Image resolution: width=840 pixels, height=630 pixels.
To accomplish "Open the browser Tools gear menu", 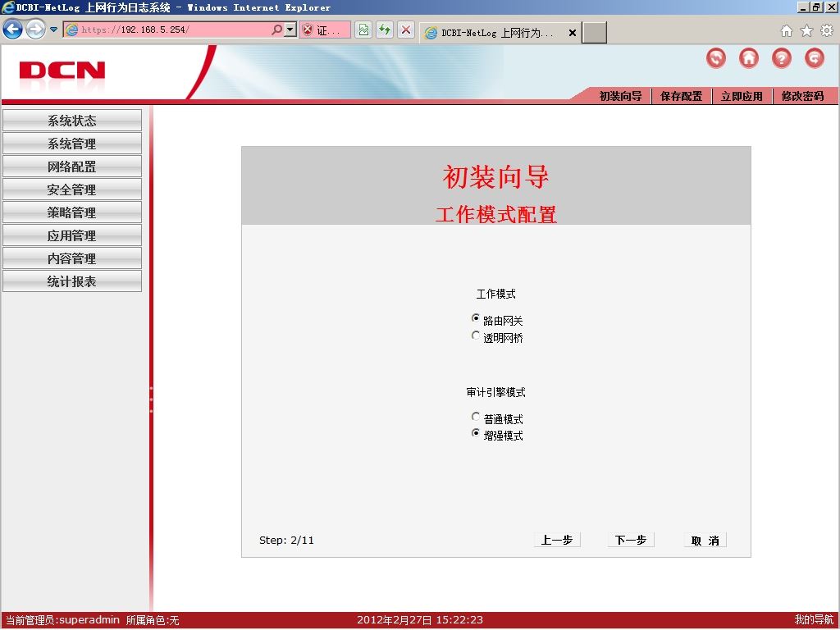I will [827, 30].
